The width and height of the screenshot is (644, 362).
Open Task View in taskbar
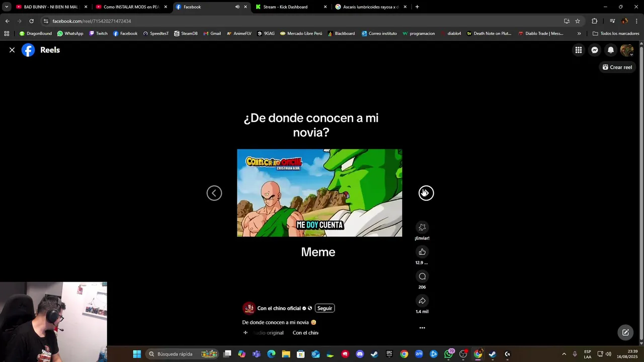tap(227, 354)
